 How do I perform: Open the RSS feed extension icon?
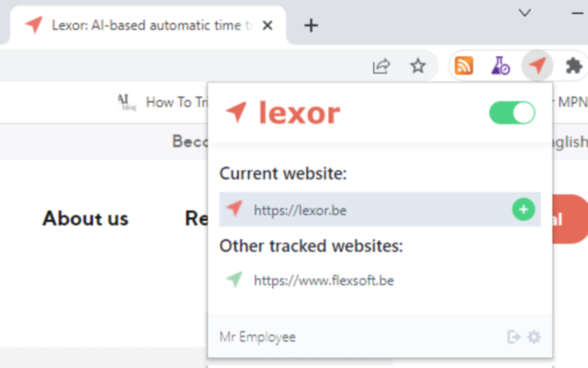point(464,65)
